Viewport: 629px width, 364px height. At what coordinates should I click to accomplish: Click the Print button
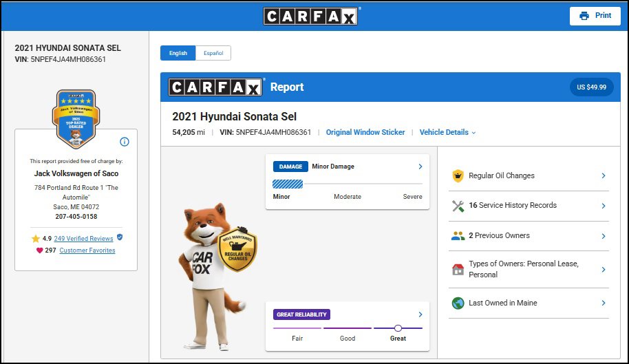tap(595, 16)
